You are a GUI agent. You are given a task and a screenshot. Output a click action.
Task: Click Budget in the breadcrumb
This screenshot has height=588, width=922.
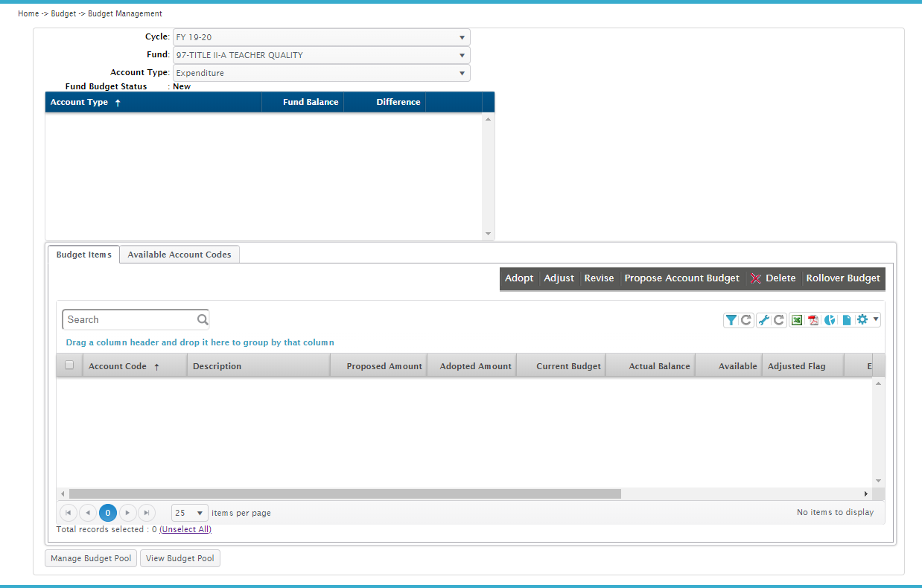click(x=63, y=14)
